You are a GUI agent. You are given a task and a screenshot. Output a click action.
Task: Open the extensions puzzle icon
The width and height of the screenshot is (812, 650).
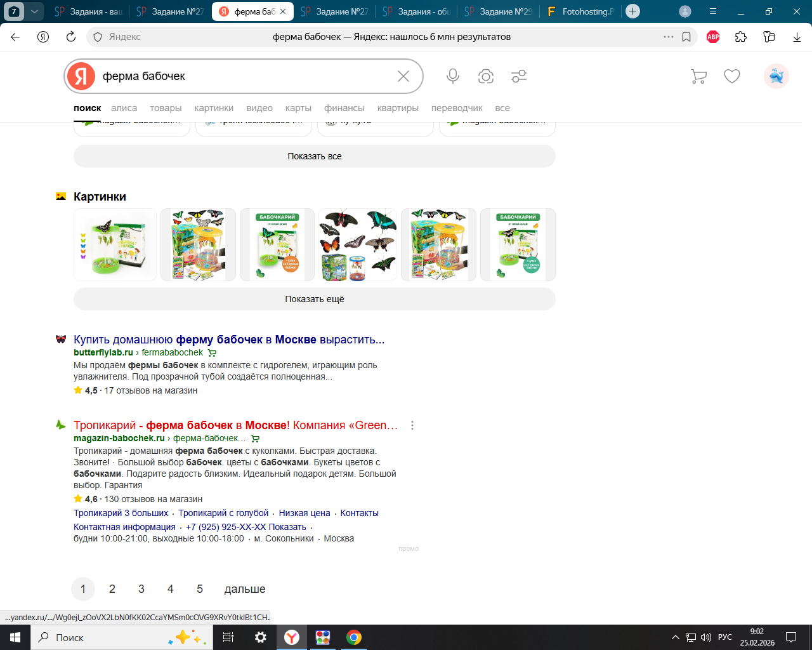coord(741,37)
